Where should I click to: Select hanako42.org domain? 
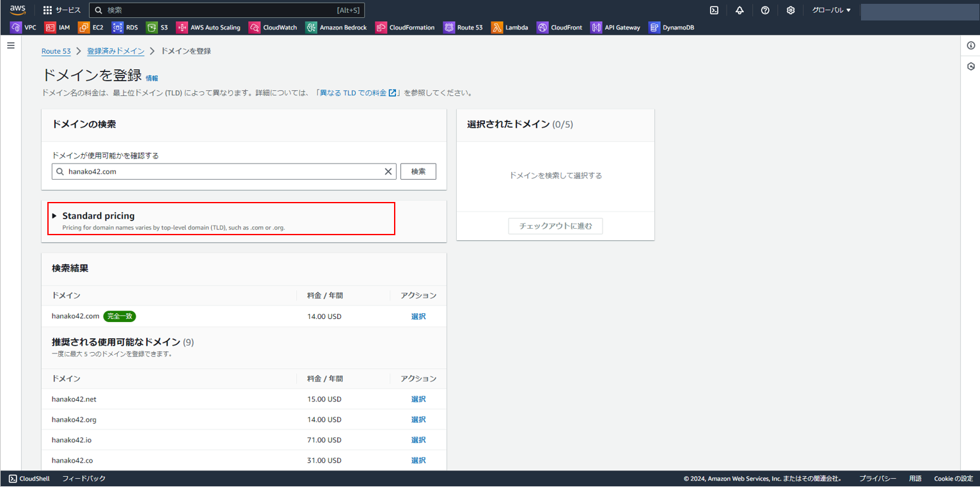[418, 420]
